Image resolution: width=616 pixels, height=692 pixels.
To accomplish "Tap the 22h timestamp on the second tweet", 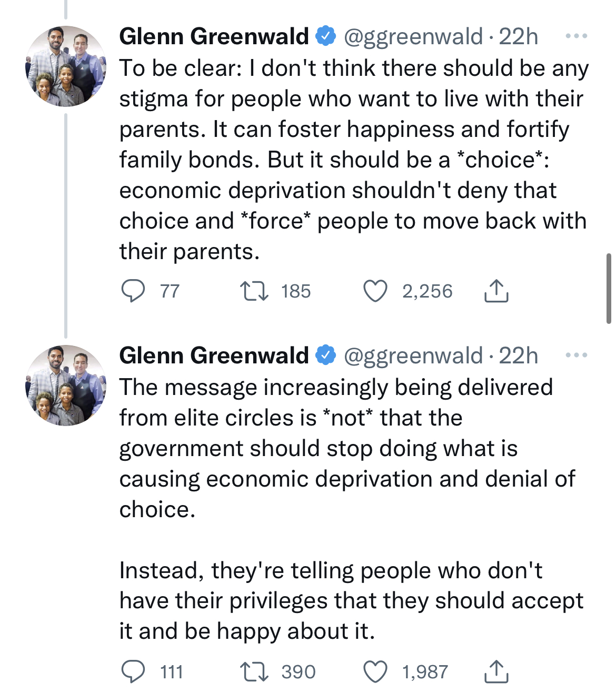I will click(x=519, y=355).
